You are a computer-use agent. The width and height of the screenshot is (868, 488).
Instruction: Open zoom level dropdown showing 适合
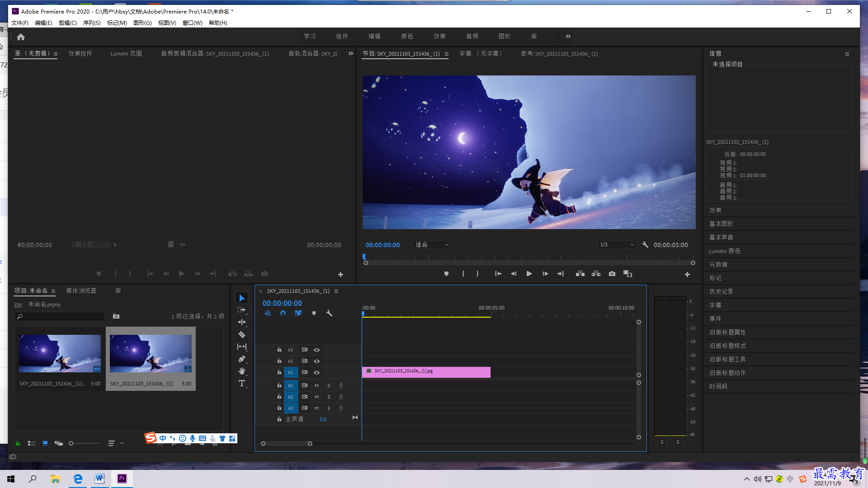coord(432,244)
